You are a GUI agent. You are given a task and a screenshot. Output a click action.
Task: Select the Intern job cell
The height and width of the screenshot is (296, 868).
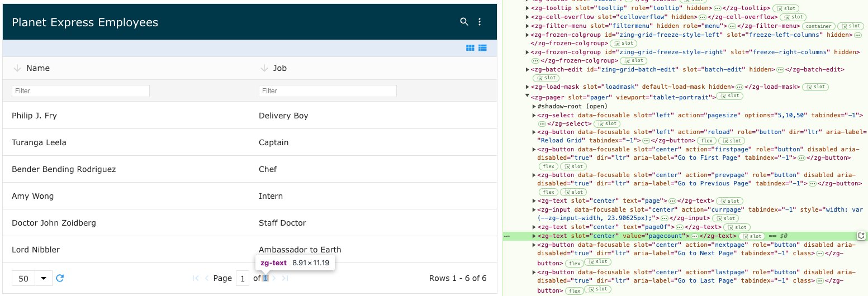point(373,196)
